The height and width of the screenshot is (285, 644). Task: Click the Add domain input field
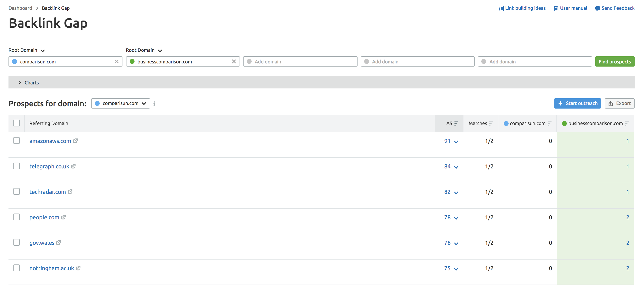click(x=300, y=61)
